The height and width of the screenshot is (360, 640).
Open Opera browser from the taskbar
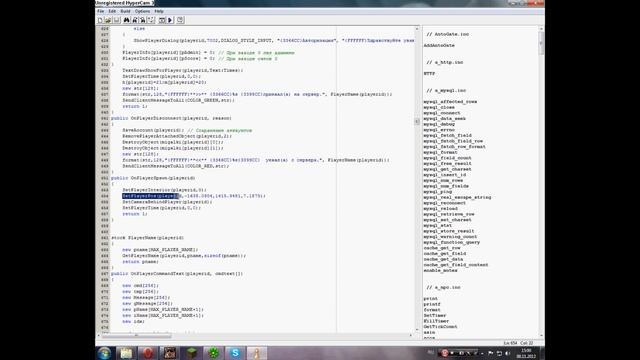tap(148, 353)
